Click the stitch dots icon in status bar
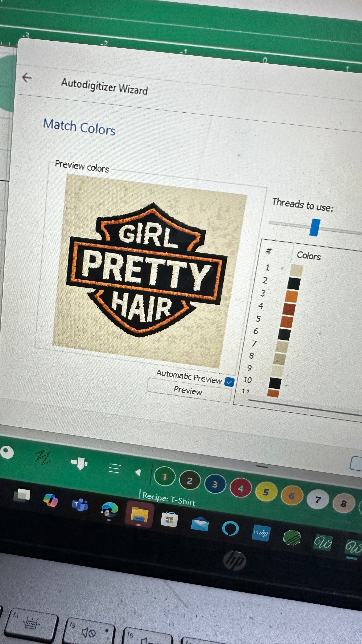Image resolution: width=362 pixels, height=644 pixels. [43, 458]
